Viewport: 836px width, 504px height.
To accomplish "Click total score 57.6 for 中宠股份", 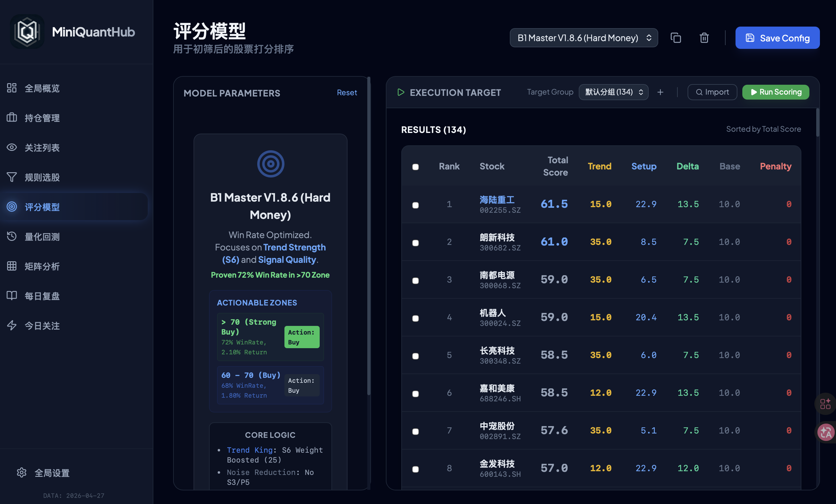I will pos(554,430).
